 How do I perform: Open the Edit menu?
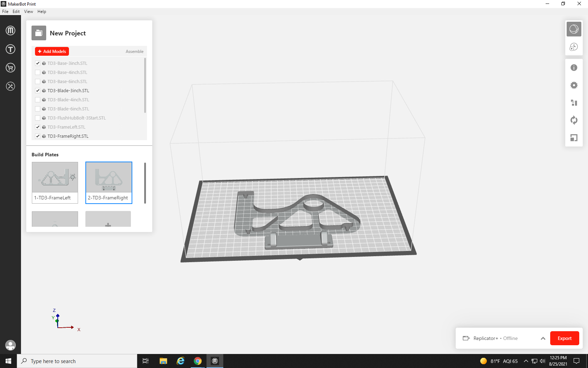16,12
